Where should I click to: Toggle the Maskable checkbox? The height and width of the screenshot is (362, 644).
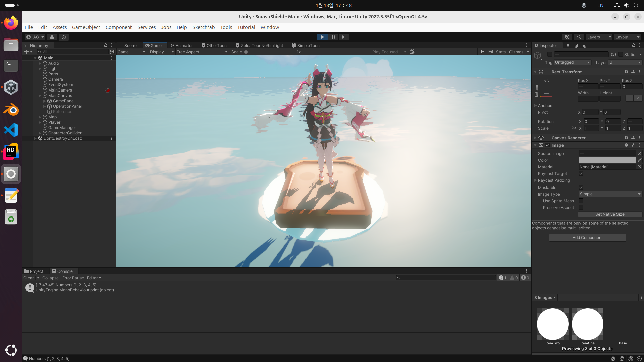581,187
